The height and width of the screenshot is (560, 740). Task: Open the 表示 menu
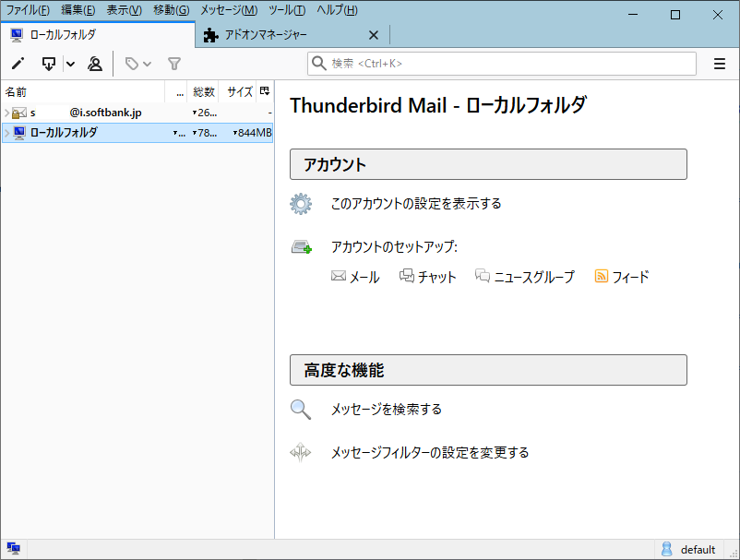pyautogui.click(x=125, y=10)
